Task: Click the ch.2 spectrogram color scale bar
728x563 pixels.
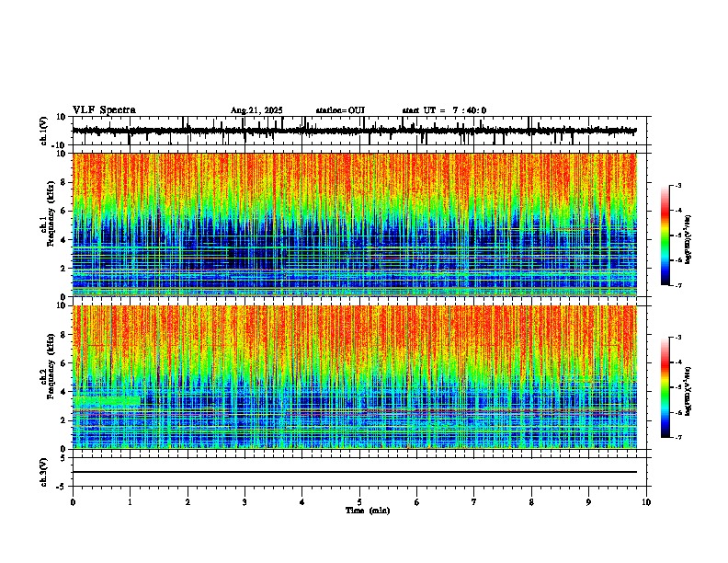Action: click(665, 387)
